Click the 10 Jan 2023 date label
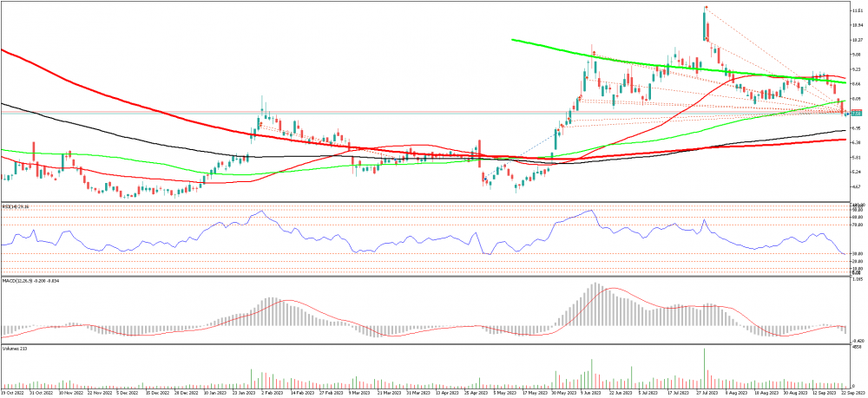This screenshot has height=398, width=868. [x=215, y=393]
